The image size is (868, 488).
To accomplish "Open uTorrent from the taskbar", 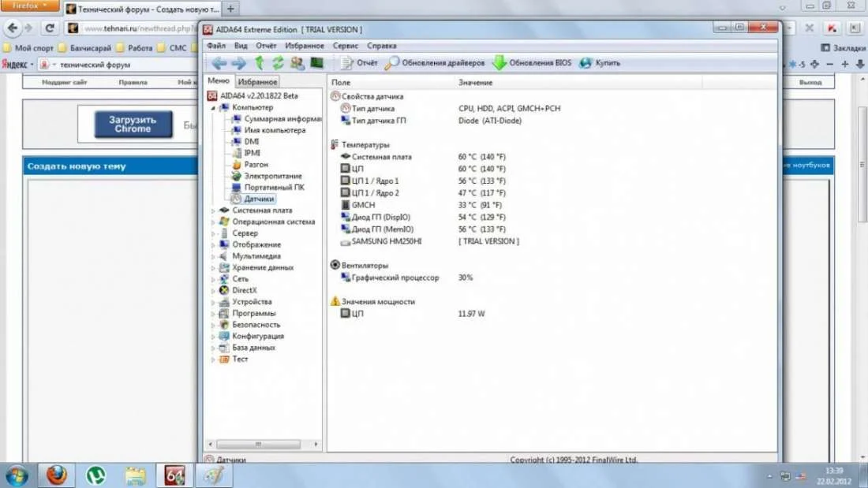I will click(95, 476).
